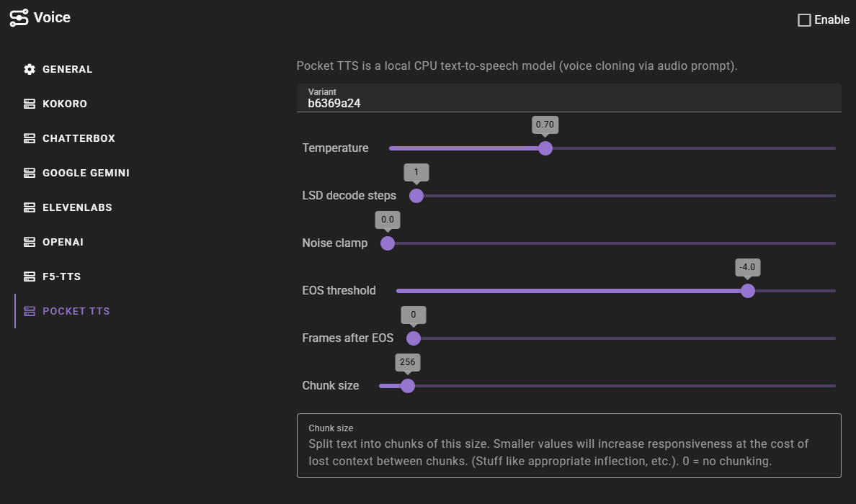Select the Google Gemini label
Viewport: 856px width, 504px height.
pos(86,173)
